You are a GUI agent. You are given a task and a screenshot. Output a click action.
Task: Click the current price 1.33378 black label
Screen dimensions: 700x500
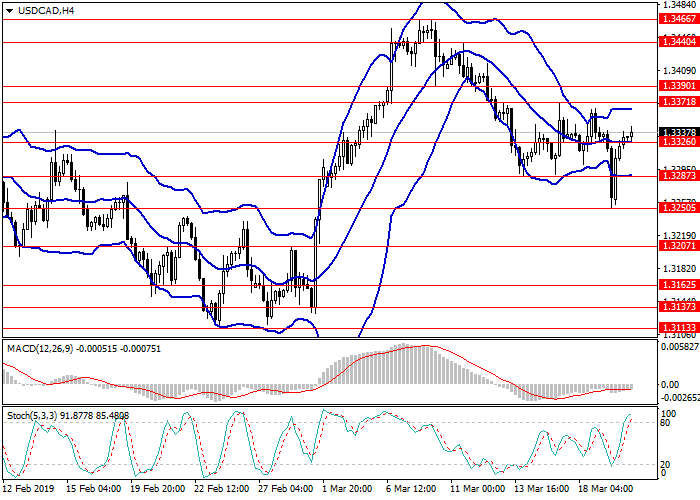pos(678,131)
